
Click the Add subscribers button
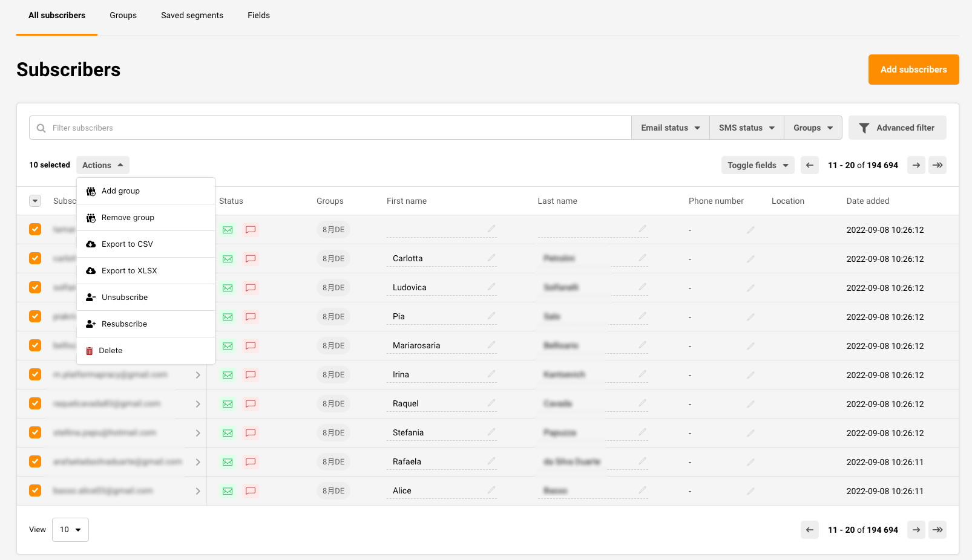point(913,70)
